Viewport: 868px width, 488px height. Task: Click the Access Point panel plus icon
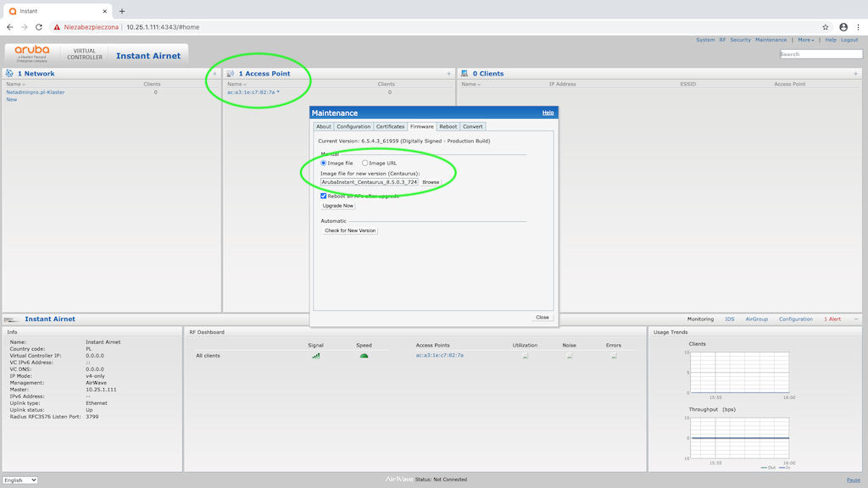click(448, 74)
